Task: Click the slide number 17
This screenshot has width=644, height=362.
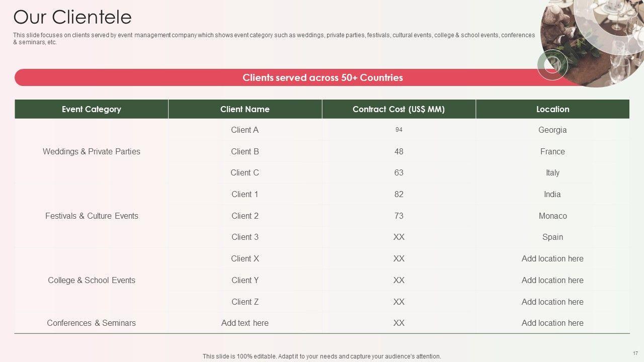Action: tap(635, 353)
